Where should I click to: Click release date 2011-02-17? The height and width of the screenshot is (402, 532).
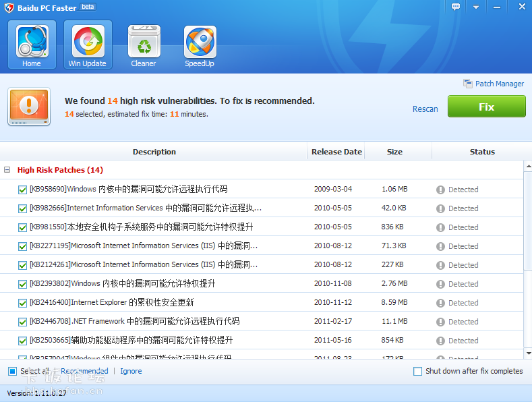[333, 321]
